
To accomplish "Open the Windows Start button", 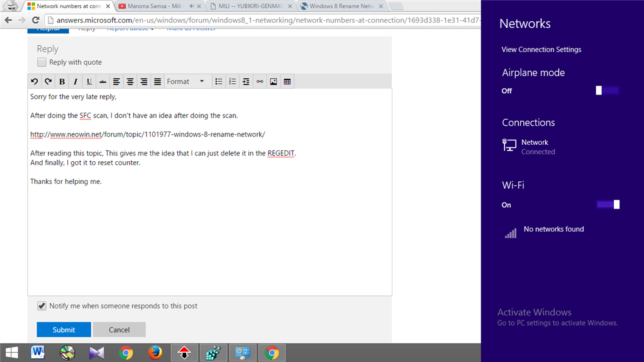I will click(11, 353).
